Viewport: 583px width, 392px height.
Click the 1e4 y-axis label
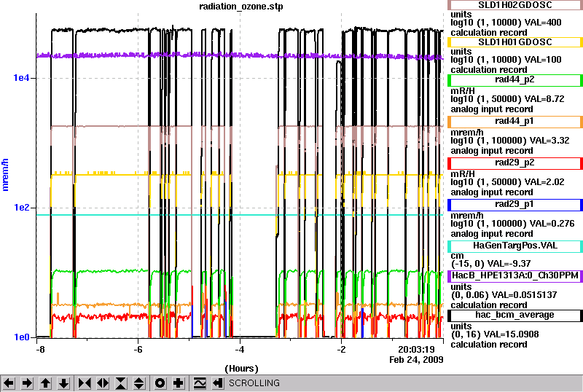(21, 78)
